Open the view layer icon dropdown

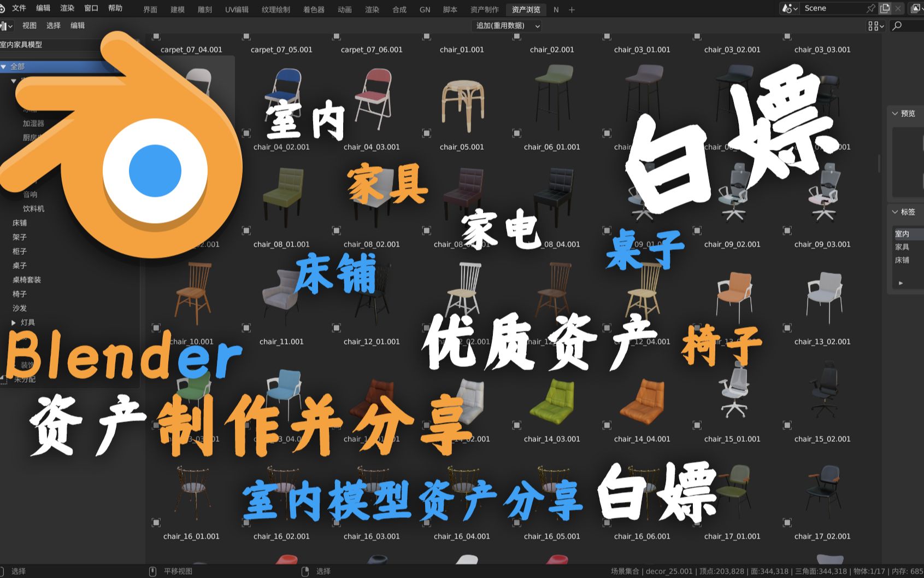click(x=916, y=8)
